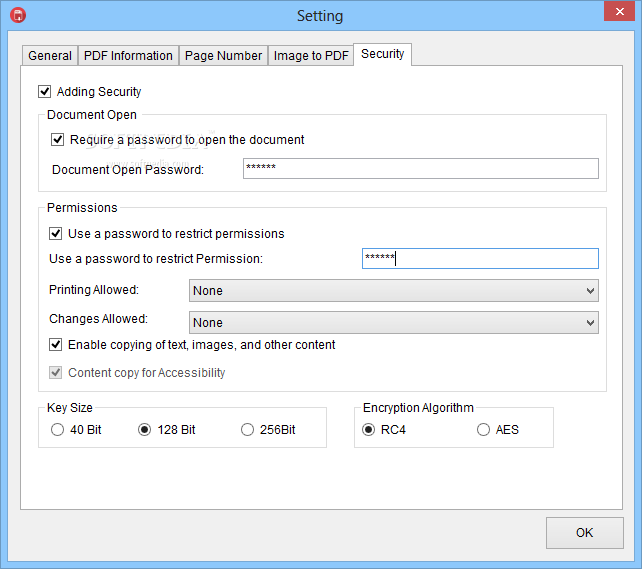The image size is (642, 569).
Task: Expand the Printing Allowed dropdown
Action: (x=393, y=291)
